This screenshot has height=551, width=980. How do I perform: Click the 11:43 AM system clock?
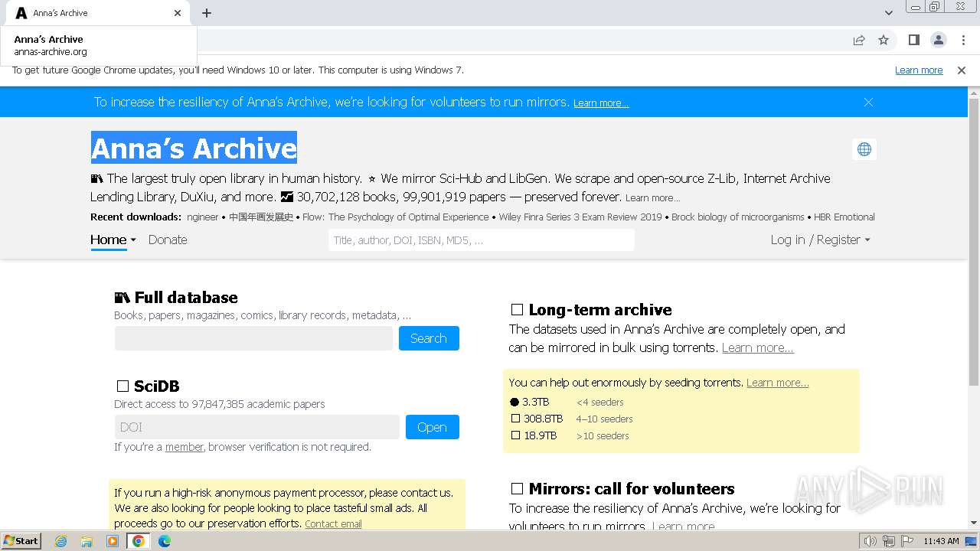tap(941, 541)
